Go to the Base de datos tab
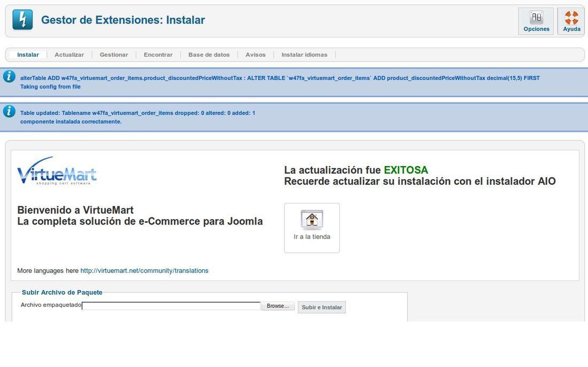Screen dimensions: 588x367 pos(209,54)
